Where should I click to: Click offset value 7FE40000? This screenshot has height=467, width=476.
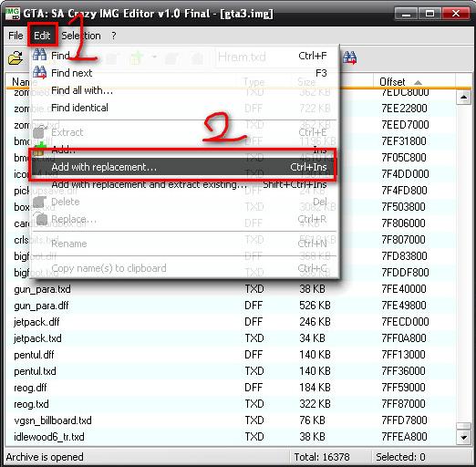(404, 289)
